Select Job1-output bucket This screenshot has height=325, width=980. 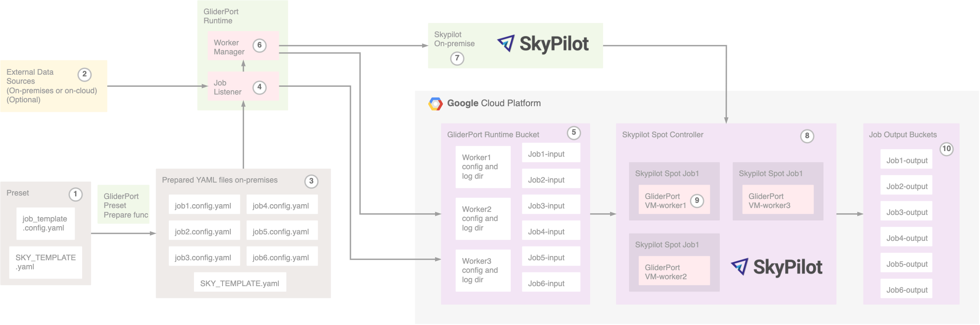[906, 160]
